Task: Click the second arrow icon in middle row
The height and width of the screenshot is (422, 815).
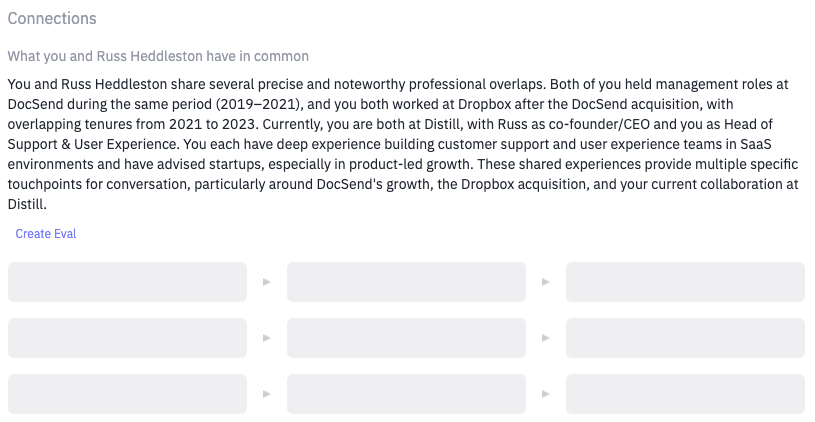Action: pos(546,338)
